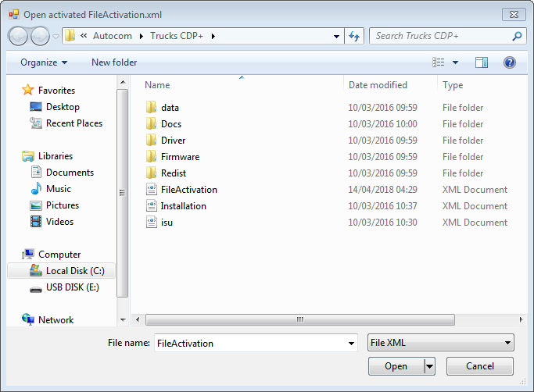
Task: Select Local Disk (C:) drive
Action: pos(61,271)
